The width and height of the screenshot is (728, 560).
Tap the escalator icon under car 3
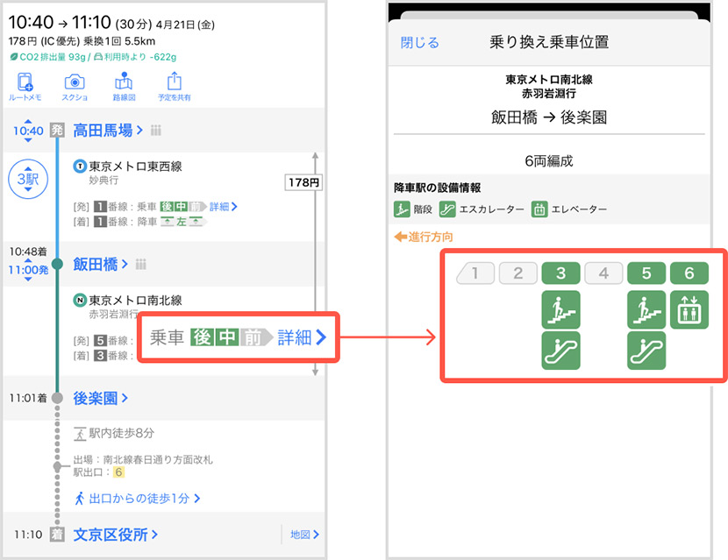tap(560, 351)
